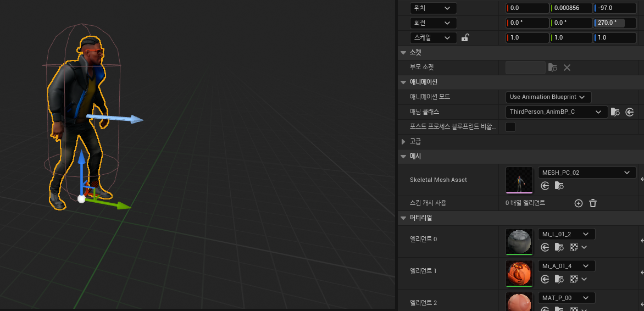Open Use Animation Blueprint mode dropdown
Image resolution: width=644 pixels, height=311 pixels.
[548, 97]
